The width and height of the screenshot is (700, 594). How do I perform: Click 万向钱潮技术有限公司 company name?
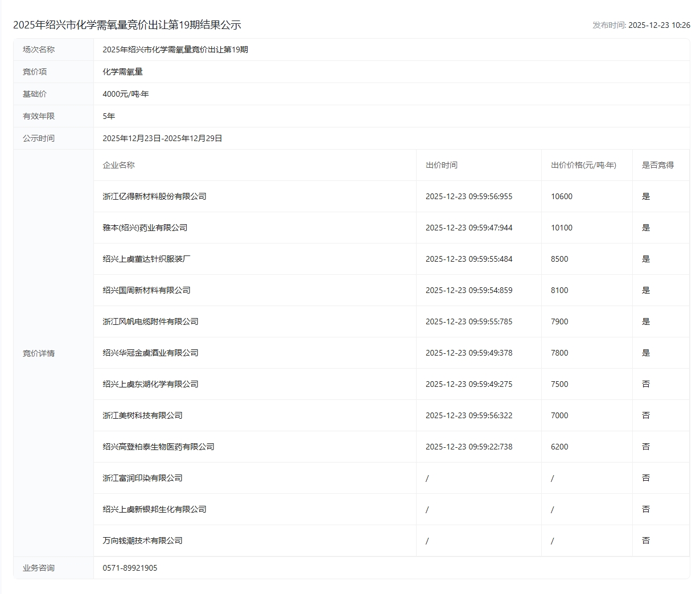[x=142, y=541]
